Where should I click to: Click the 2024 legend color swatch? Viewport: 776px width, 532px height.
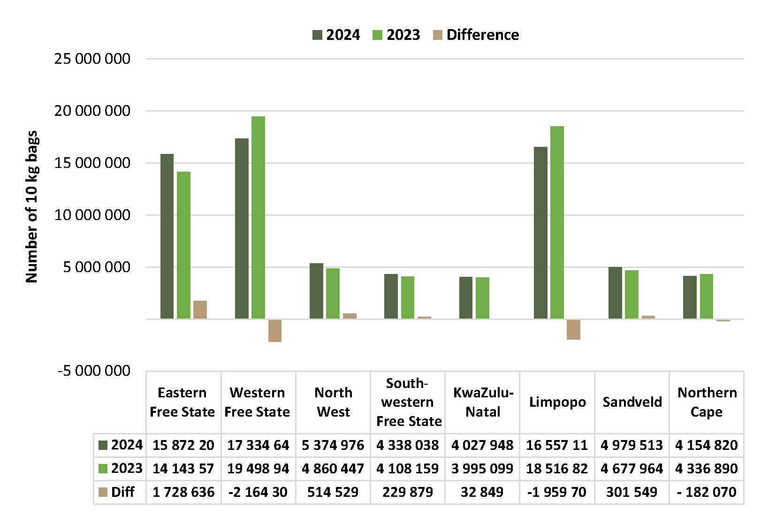[x=317, y=35]
